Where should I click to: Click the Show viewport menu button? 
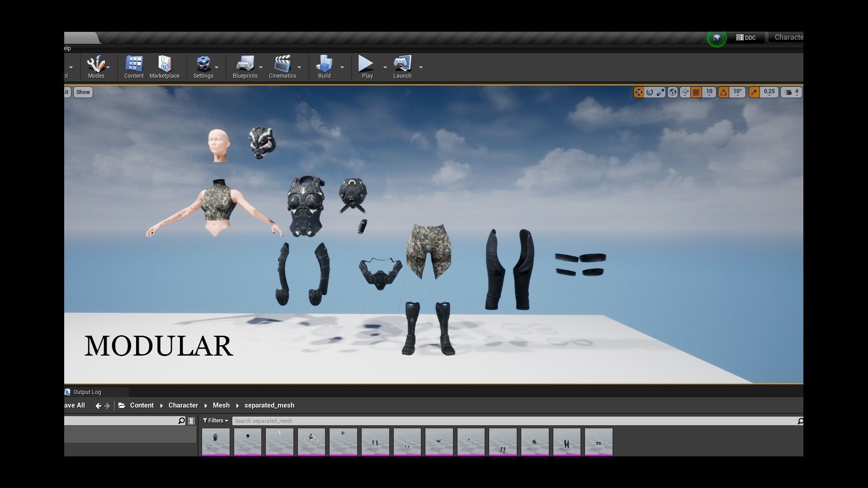pyautogui.click(x=83, y=92)
